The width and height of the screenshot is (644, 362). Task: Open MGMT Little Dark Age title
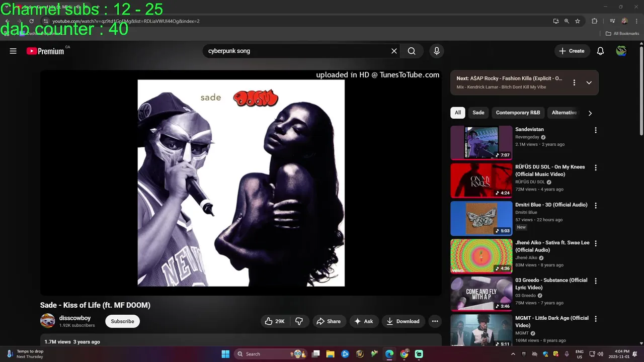(552, 322)
